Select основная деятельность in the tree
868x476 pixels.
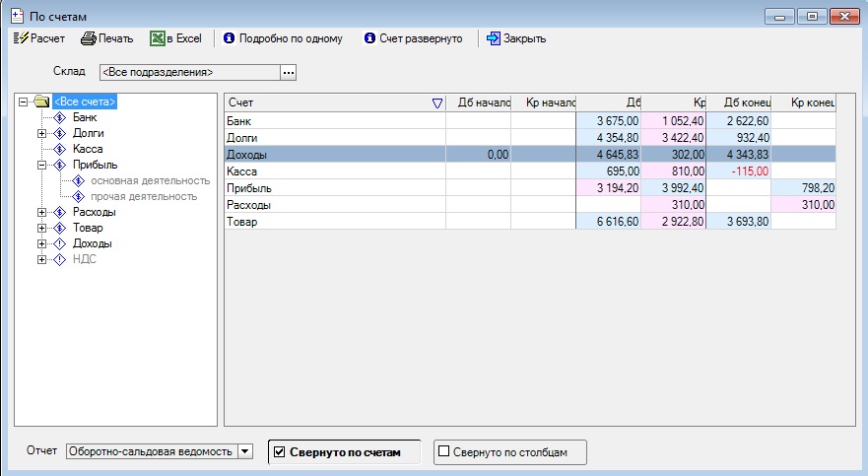click(150, 180)
